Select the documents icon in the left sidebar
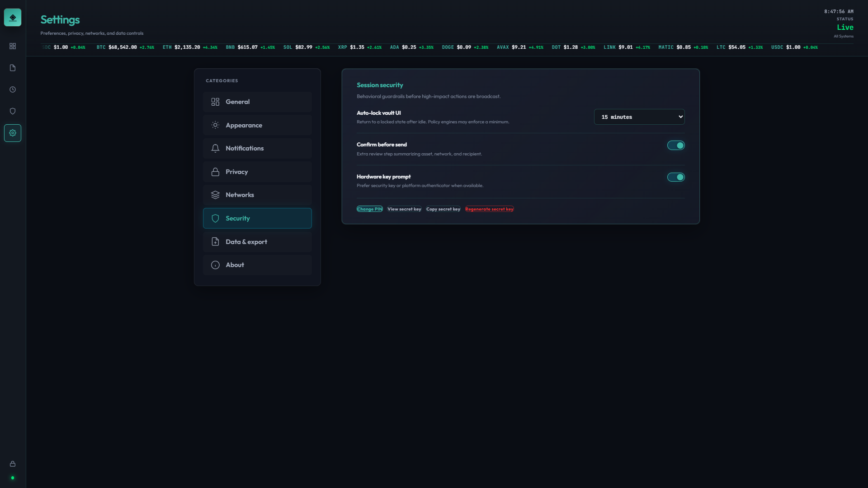 13,67
